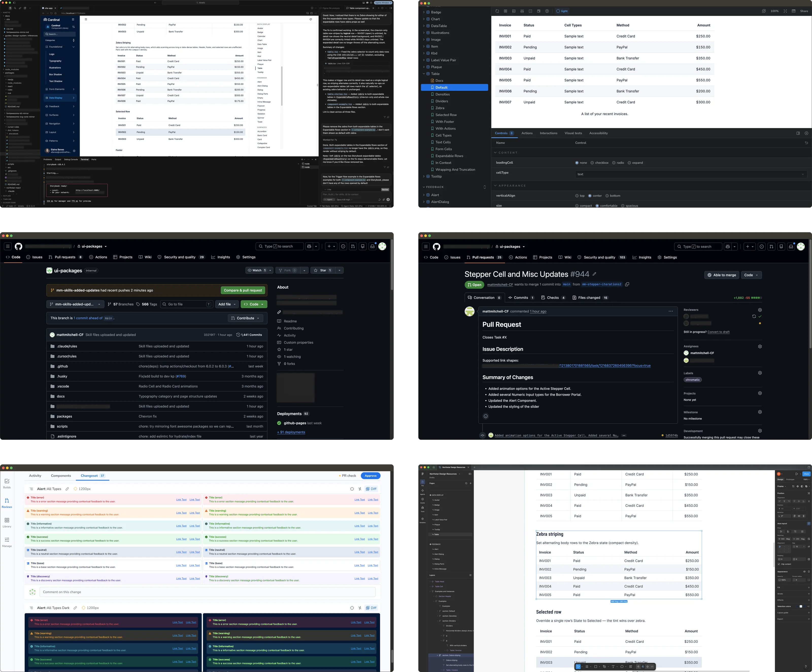The width and height of the screenshot is (812, 672).
Task: Click Share in Storybook toolbar
Action: 804,11
